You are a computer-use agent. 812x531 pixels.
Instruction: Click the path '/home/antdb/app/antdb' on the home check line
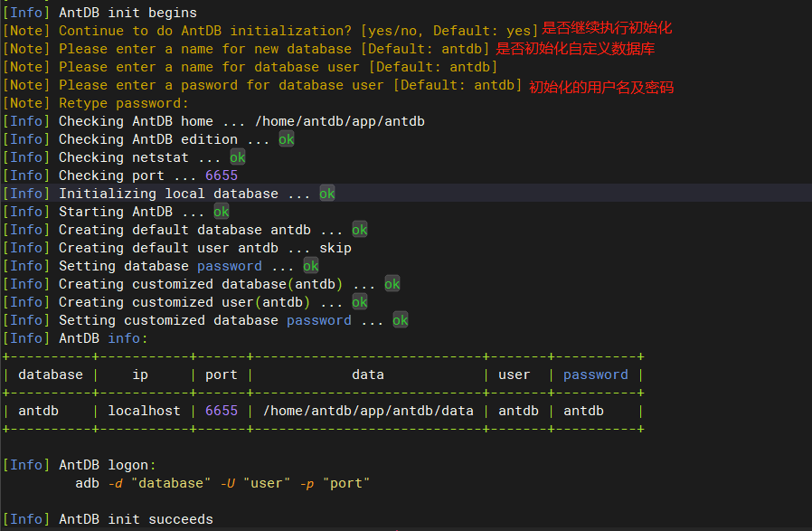340,121
